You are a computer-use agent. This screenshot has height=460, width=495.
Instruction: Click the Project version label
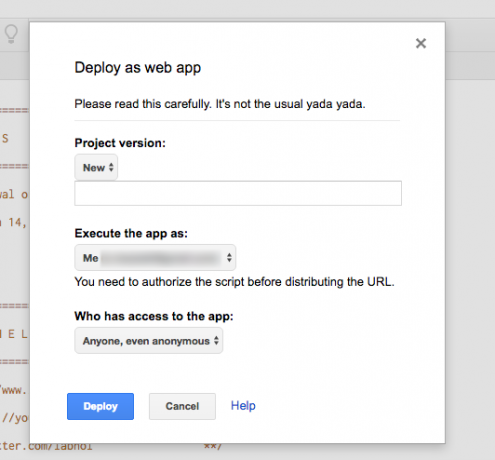coord(120,143)
